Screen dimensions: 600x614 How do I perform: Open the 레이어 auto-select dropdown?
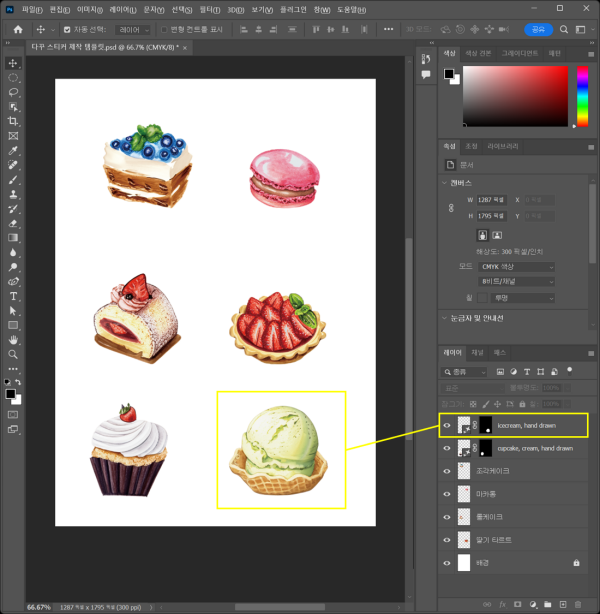click(133, 30)
